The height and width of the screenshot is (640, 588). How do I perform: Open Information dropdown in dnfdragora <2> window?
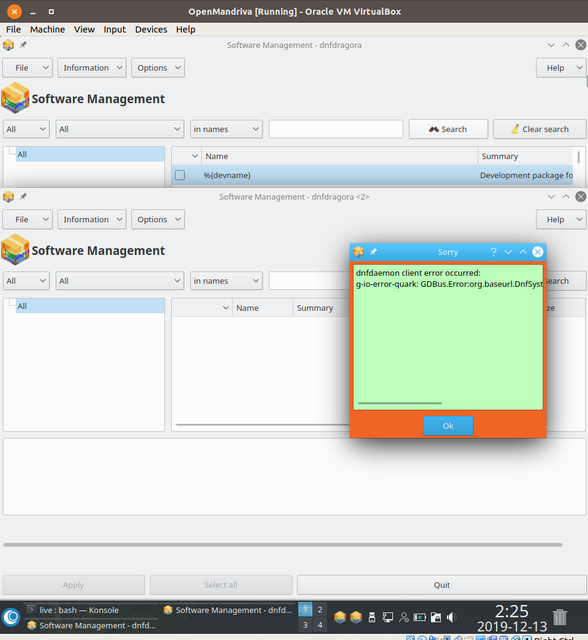pos(92,220)
